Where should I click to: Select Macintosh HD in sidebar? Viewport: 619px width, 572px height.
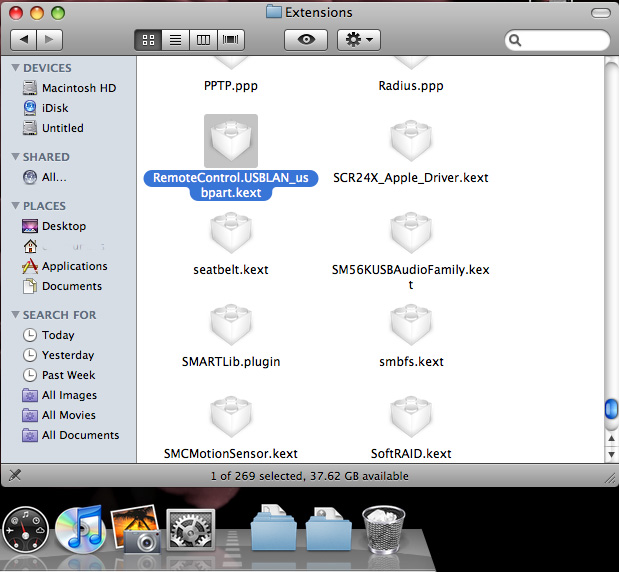tap(69, 88)
